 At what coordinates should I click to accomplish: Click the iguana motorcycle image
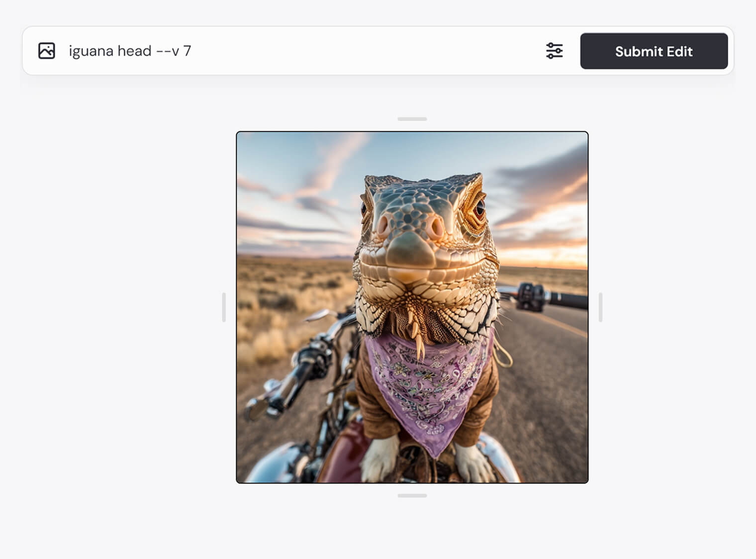pos(412,307)
